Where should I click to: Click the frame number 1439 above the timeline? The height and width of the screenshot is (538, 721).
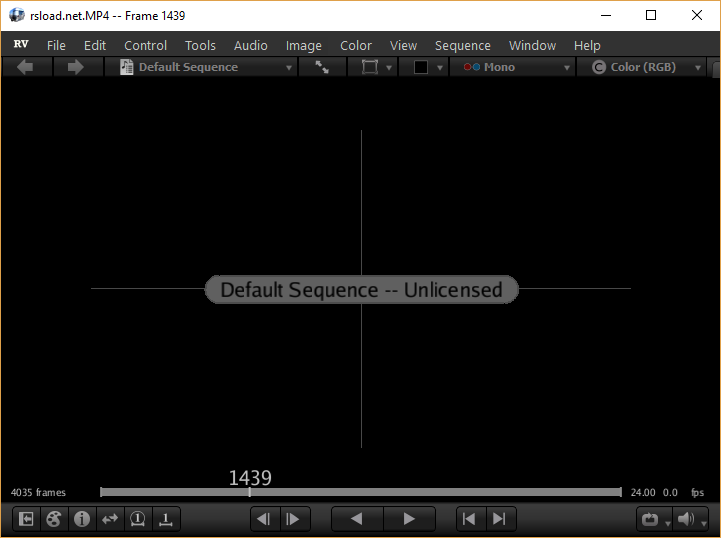(250, 478)
